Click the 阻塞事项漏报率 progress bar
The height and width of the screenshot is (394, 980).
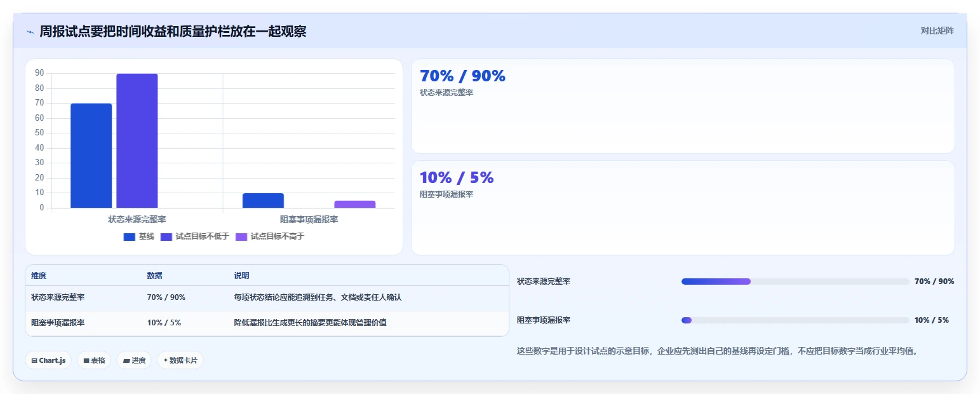[795, 320]
